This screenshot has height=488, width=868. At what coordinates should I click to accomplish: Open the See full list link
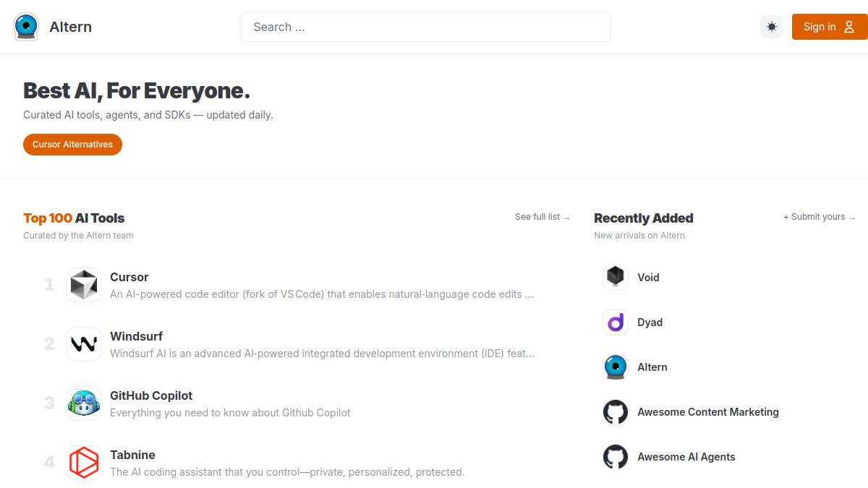542,217
